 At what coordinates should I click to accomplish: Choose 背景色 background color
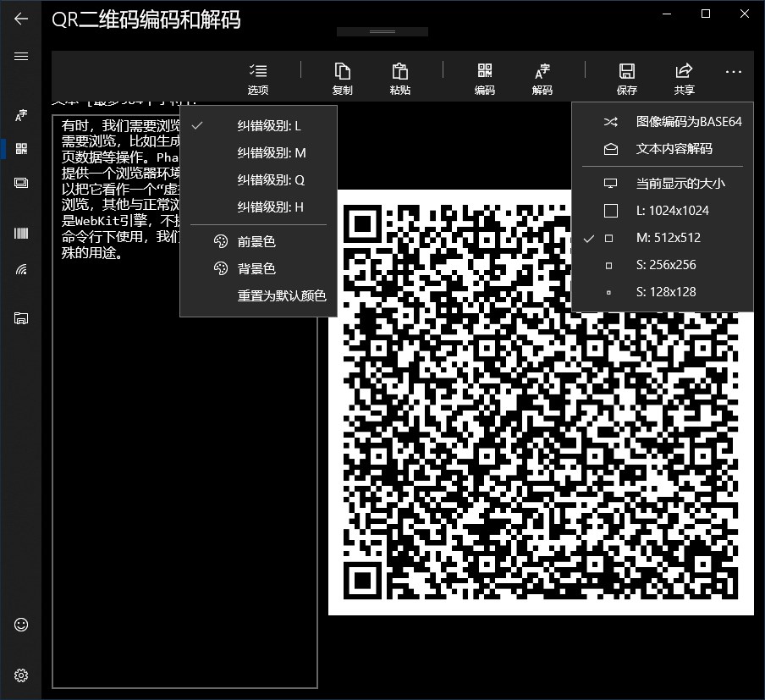259,268
